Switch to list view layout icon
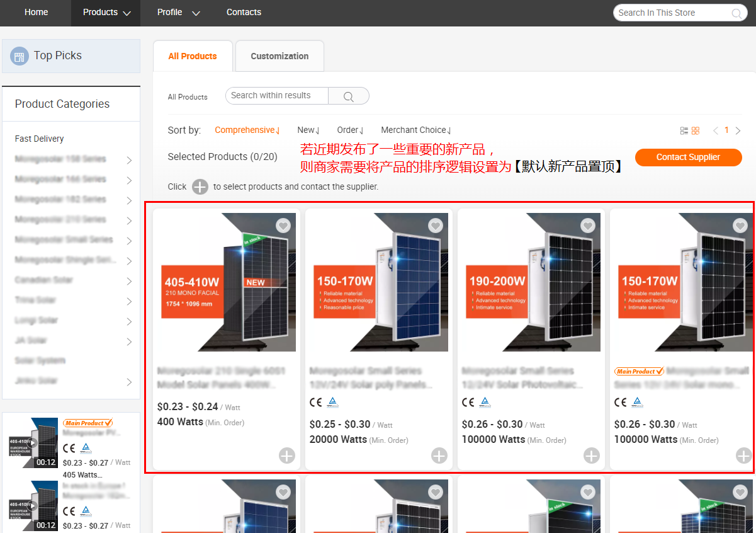This screenshot has height=533, width=756. pos(684,130)
